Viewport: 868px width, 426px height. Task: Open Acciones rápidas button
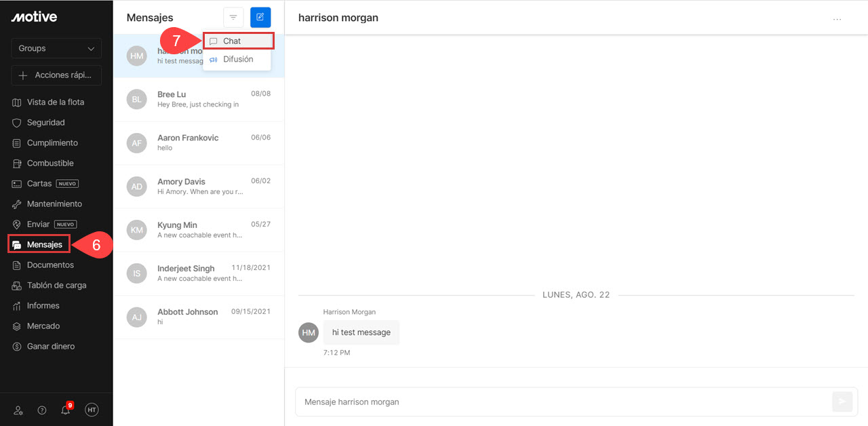(56, 75)
